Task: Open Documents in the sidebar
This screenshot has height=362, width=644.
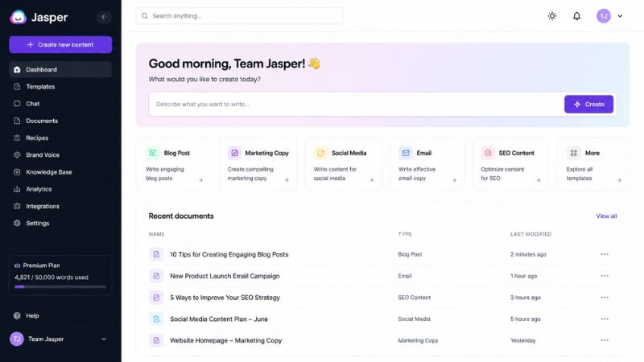Action: [60, 121]
